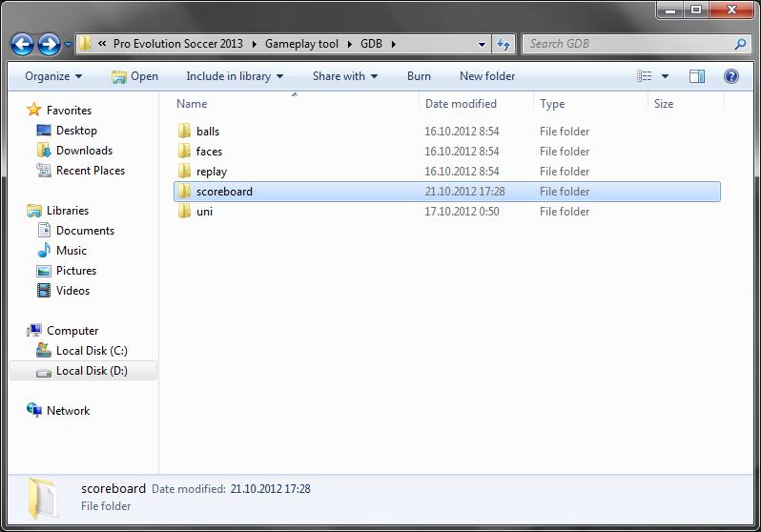Click the Forward navigation arrow
Image resolution: width=761 pixels, height=532 pixels.
click(49, 44)
